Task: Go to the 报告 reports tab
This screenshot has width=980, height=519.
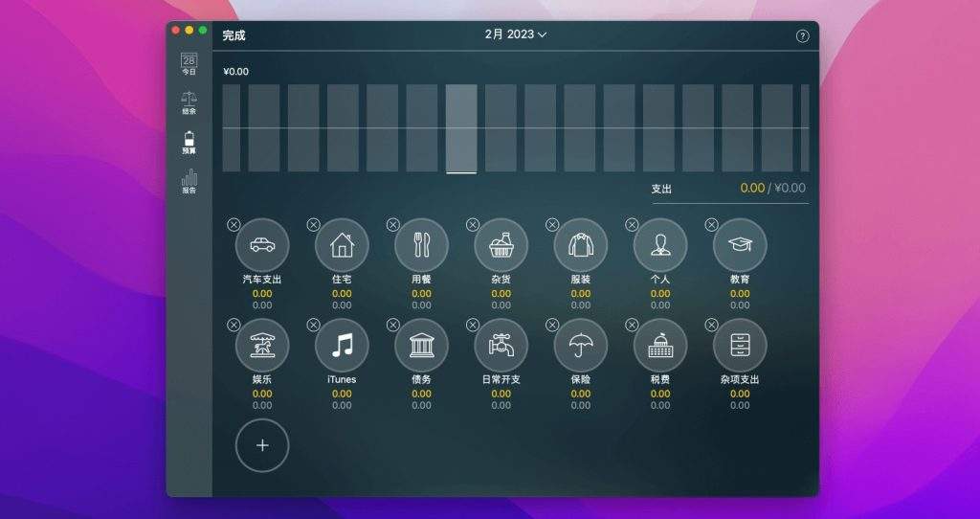Action: [189, 182]
